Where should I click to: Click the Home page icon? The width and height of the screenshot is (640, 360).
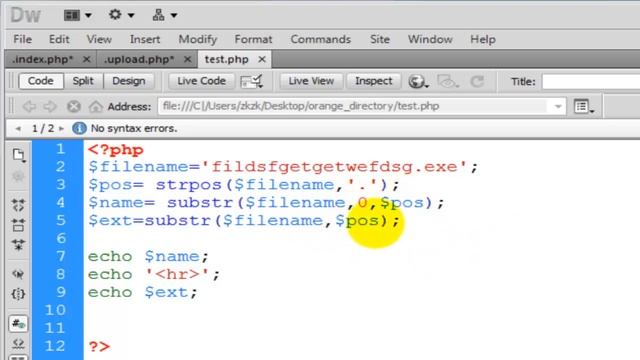[x=96, y=107]
